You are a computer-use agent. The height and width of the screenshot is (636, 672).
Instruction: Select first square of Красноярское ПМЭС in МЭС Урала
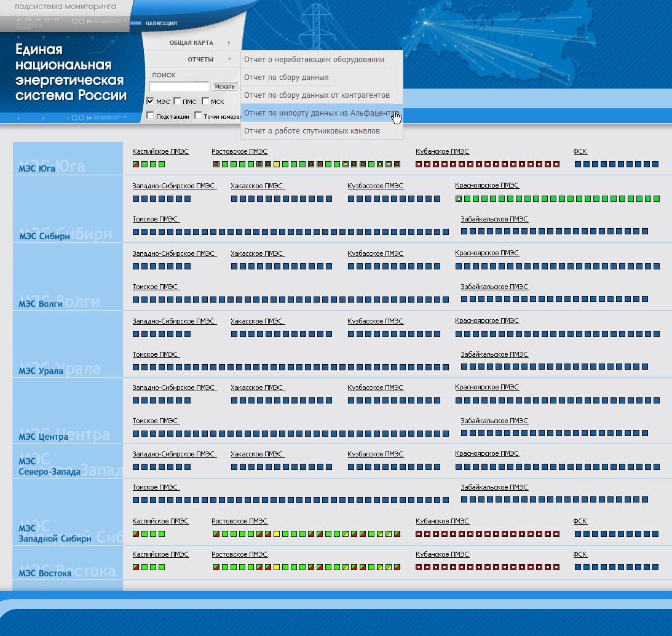pos(459,334)
